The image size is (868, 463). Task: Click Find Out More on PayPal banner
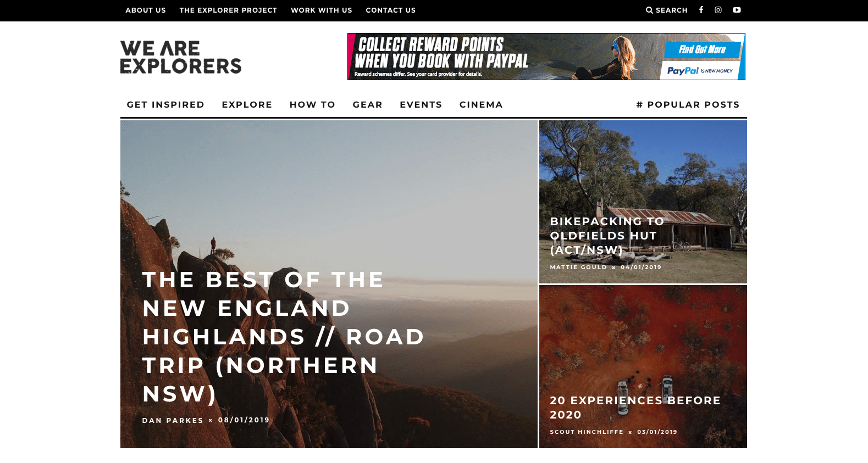pos(702,49)
